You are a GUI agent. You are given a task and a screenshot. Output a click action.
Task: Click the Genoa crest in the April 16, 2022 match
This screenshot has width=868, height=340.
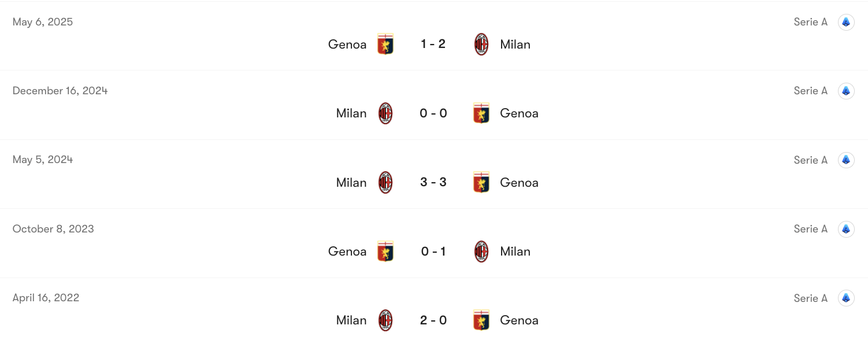[481, 320]
